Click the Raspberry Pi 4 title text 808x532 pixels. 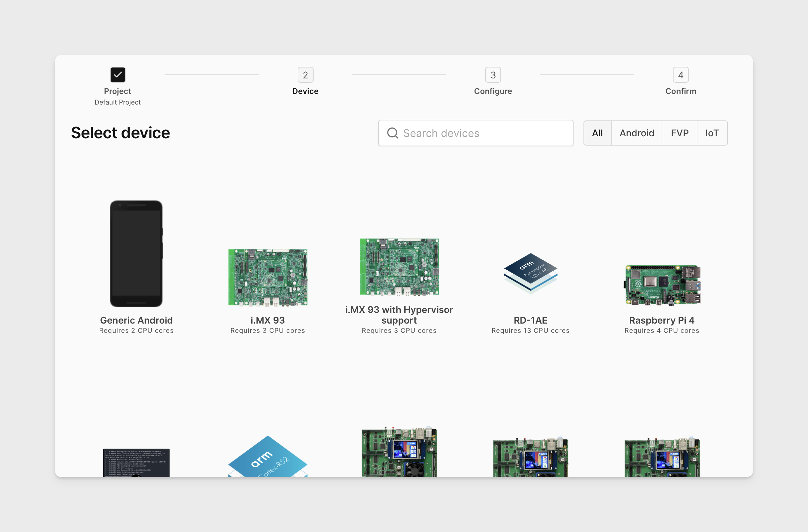point(662,320)
